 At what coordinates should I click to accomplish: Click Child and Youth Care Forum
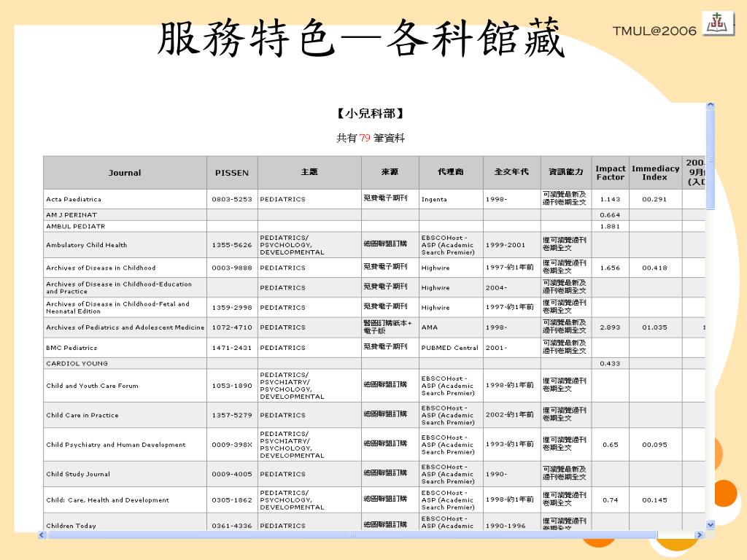[93, 386]
